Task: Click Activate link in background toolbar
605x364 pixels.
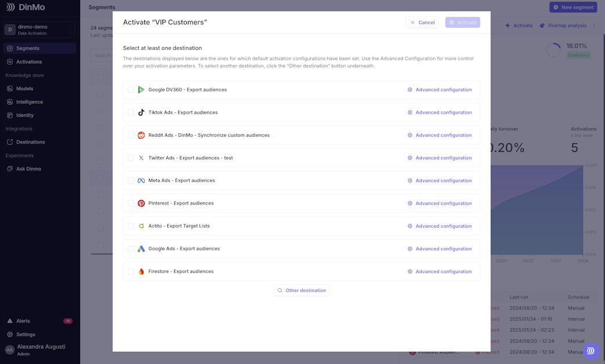Action: [x=519, y=26]
